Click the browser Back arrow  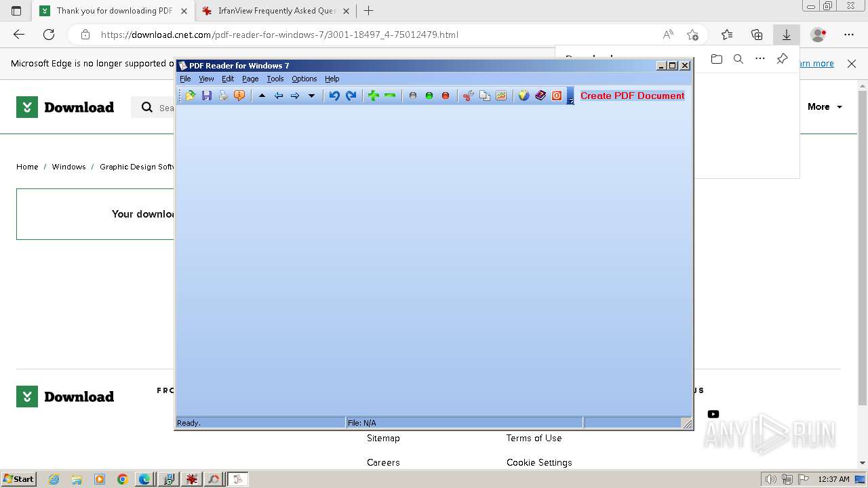pyautogui.click(x=19, y=35)
